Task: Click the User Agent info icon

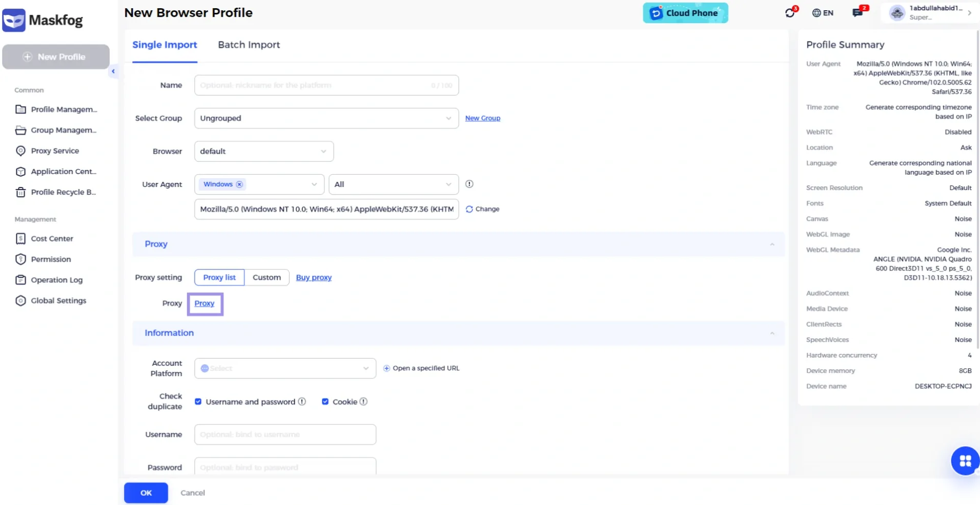Action: [x=469, y=184]
